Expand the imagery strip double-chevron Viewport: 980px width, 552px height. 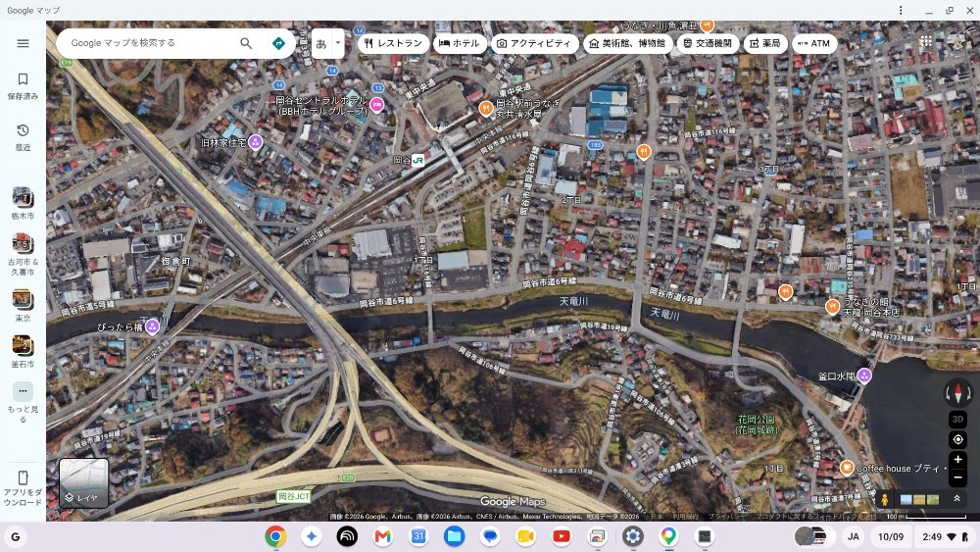coord(956,498)
